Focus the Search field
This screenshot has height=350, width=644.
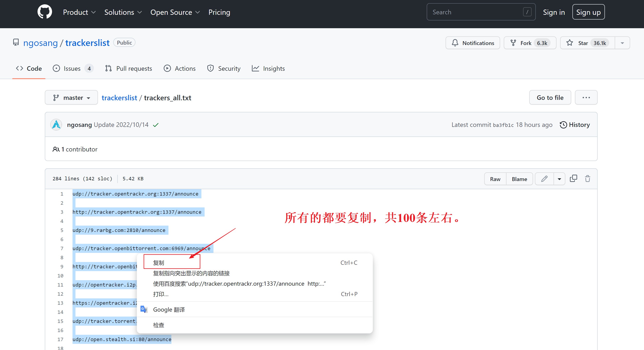pos(481,12)
